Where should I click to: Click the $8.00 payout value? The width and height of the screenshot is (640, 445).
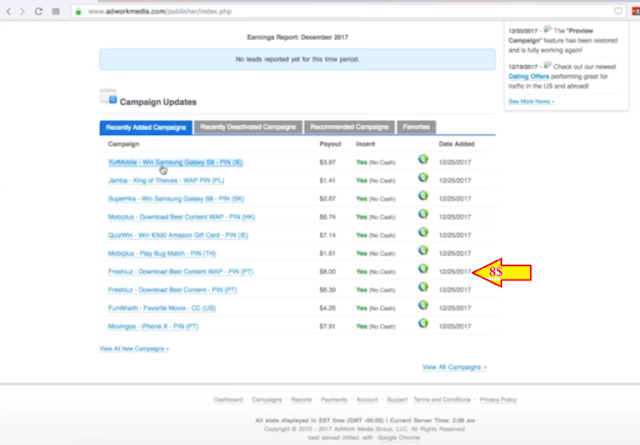[327, 272]
